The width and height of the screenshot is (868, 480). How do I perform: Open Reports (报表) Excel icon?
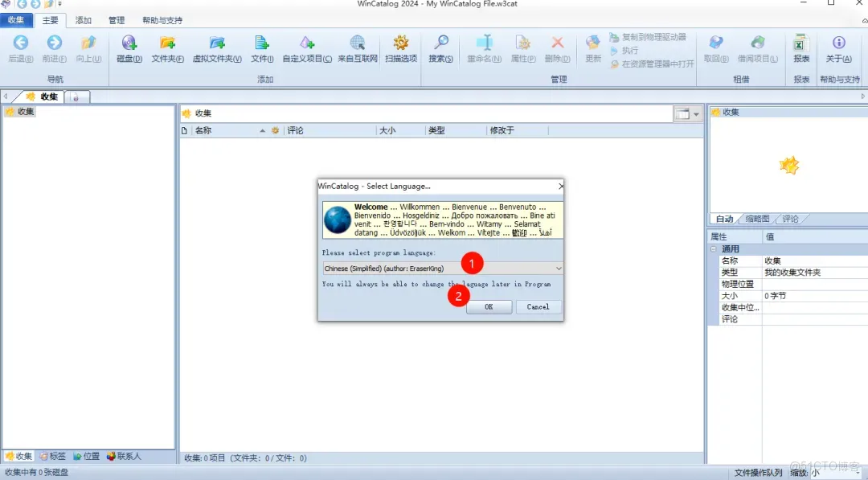pos(801,43)
